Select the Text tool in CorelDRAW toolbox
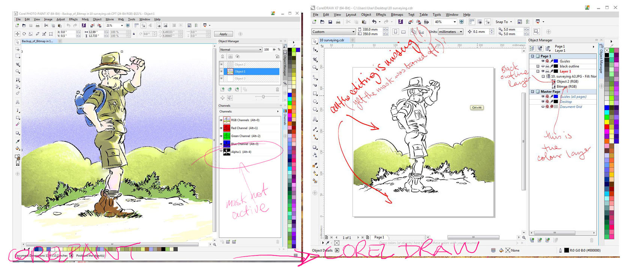644x271 pixels. (315, 120)
